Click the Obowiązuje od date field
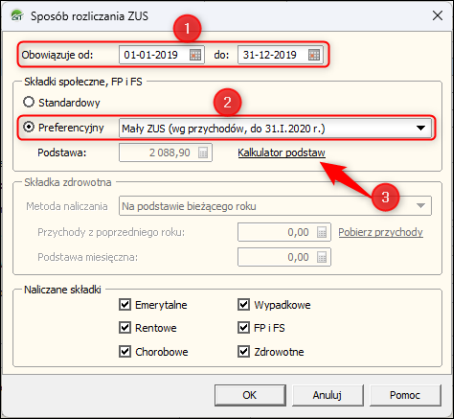 pos(162,55)
